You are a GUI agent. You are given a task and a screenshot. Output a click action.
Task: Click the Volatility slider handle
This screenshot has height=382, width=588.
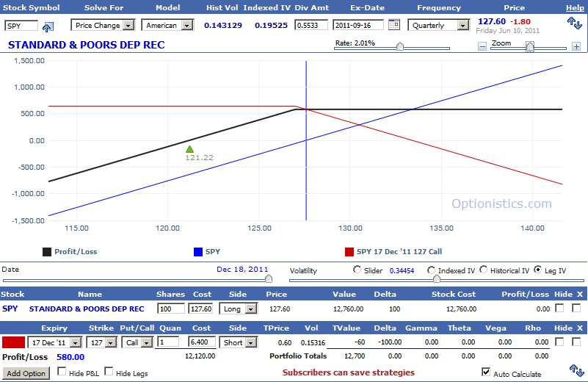coord(437,279)
